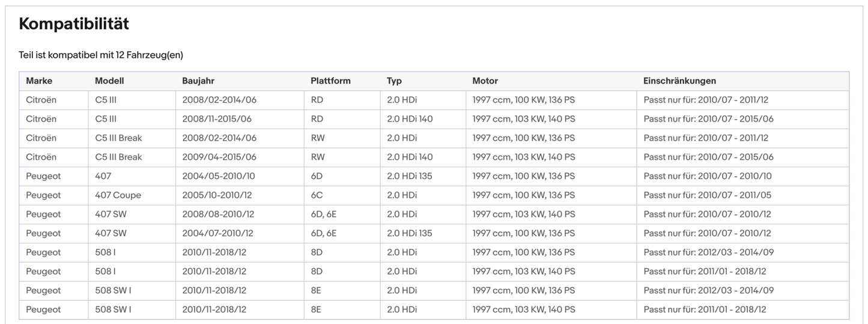Click the Plattform column header
Viewport: 868px width, 324px height.
point(330,81)
